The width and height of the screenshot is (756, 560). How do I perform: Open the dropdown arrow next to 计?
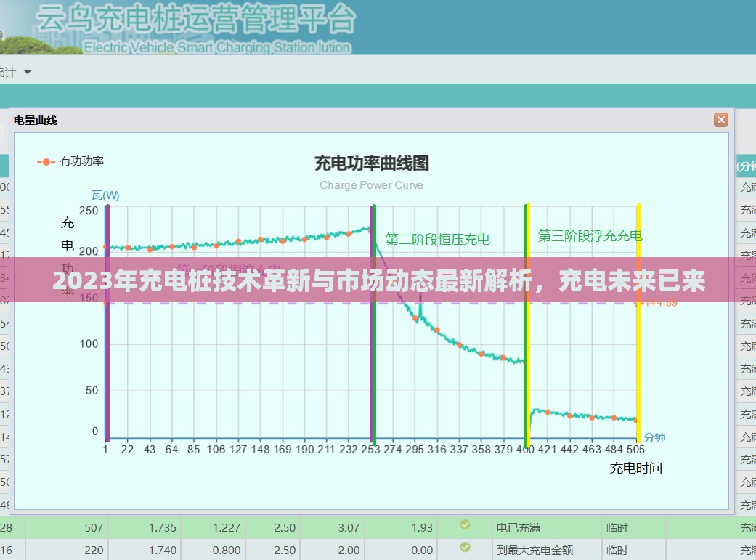(x=28, y=72)
